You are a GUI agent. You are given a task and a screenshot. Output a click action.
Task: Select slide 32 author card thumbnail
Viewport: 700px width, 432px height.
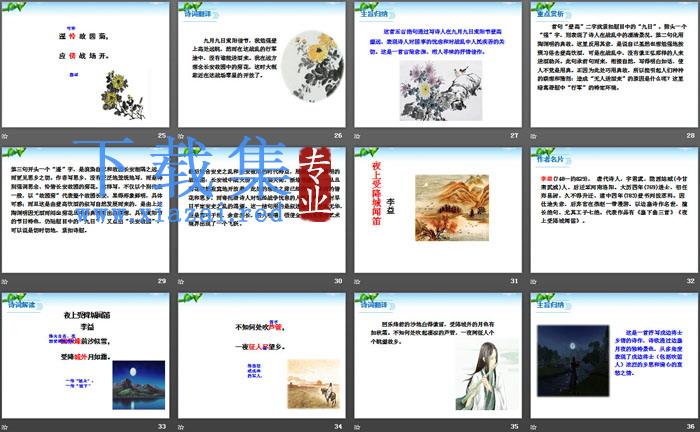614,210
